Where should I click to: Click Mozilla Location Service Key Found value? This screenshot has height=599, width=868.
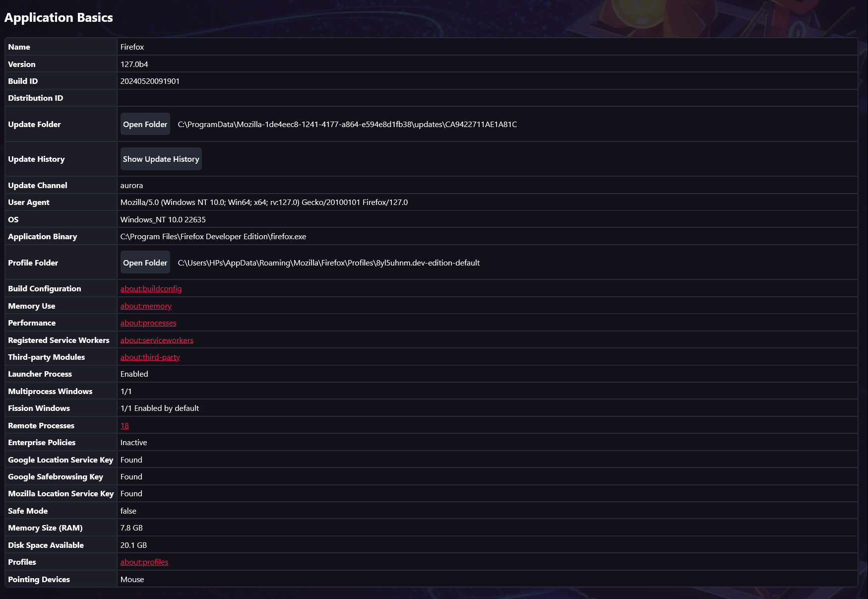pyautogui.click(x=131, y=494)
